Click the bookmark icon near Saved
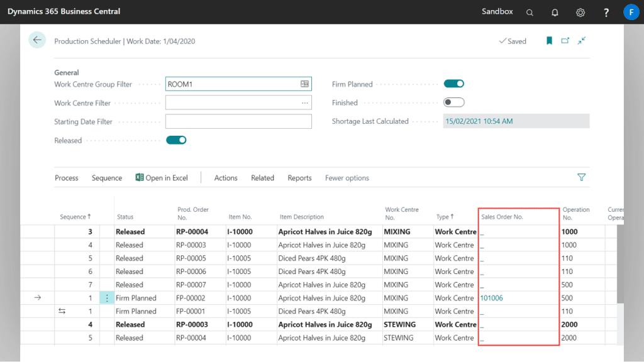The width and height of the screenshot is (644, 362). coord(549,40)
